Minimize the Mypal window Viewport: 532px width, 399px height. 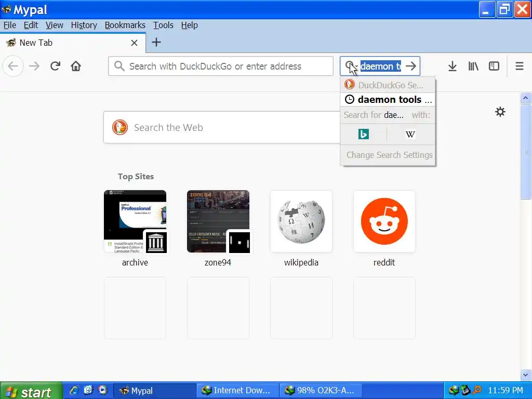486,9
